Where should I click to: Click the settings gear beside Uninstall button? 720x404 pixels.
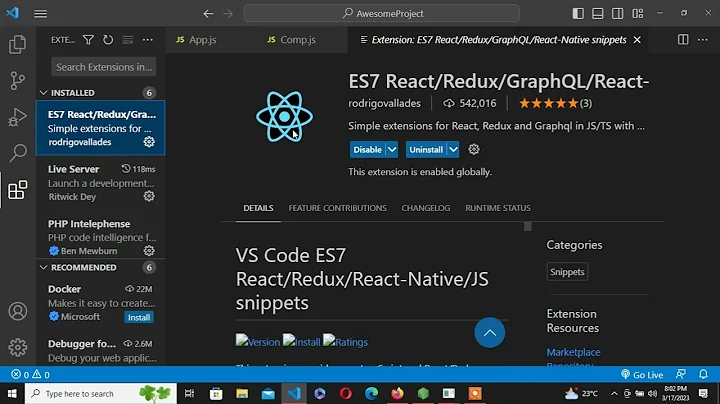[x=474, y=149]
